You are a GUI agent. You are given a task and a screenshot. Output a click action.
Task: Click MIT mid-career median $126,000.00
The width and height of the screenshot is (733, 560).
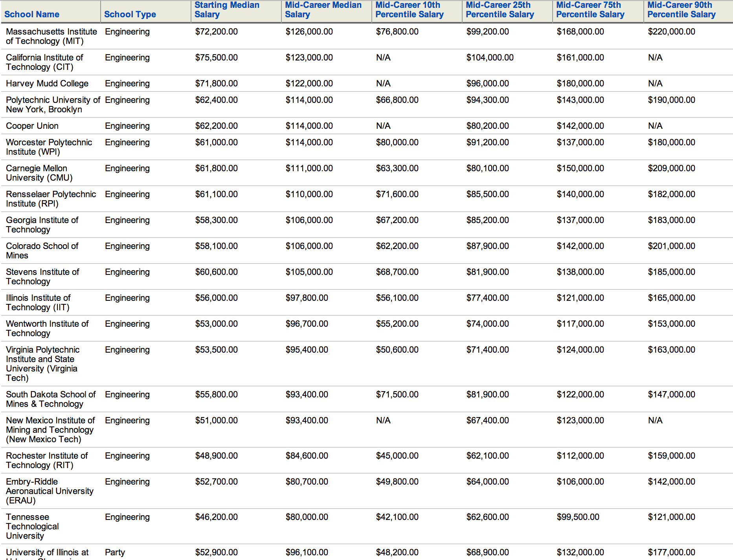pos(309,31)
